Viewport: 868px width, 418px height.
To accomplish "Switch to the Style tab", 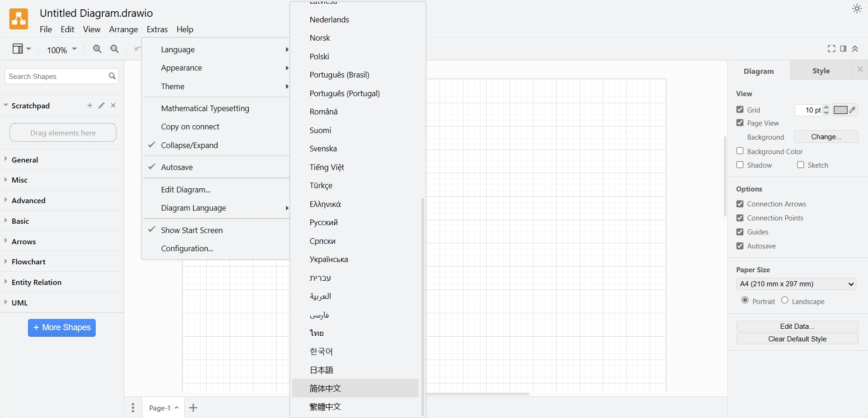I will click(x=821, y=71).
